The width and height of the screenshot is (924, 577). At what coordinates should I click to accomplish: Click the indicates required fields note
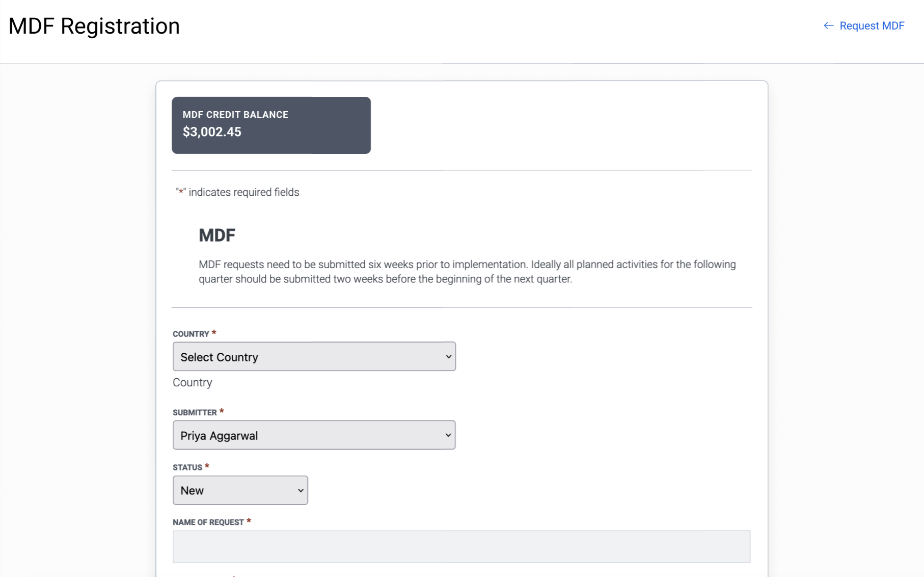coord(237,192)
